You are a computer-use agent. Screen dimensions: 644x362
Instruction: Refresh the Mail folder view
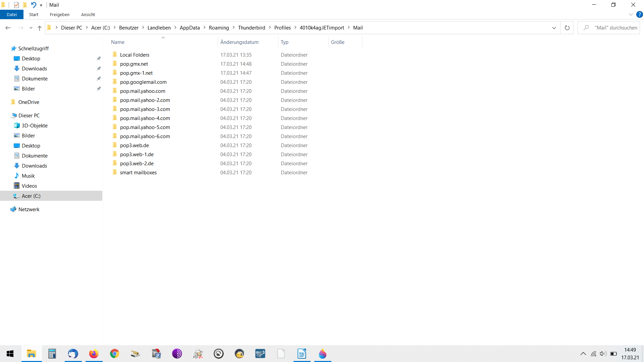coord(567,28)
